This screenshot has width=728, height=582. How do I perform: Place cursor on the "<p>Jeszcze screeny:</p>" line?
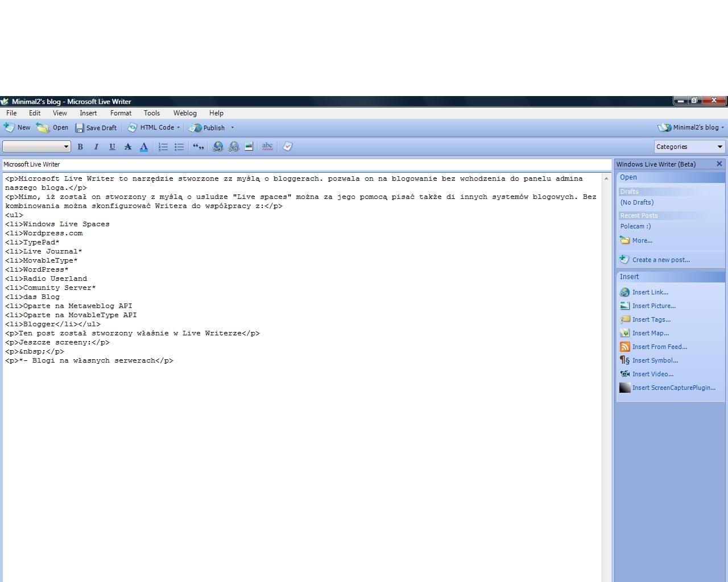point(57,342)
